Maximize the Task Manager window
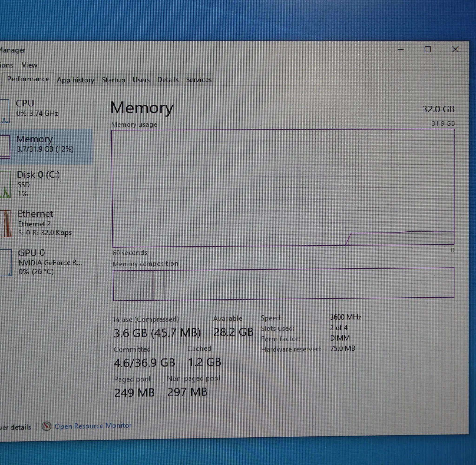Image resolution: width=476 pixels, height=465 pixels. [427, 50]
